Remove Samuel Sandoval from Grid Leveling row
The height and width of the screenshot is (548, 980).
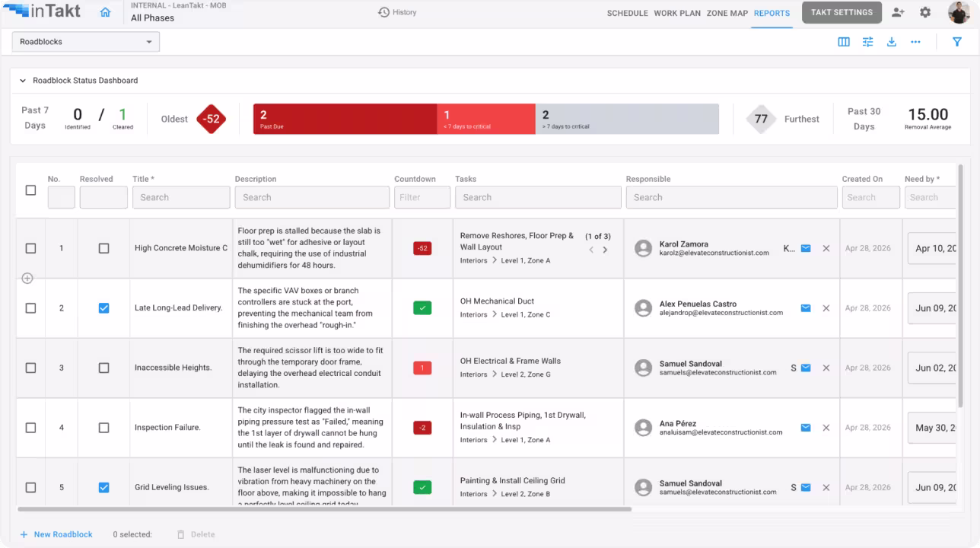point(826,487)
